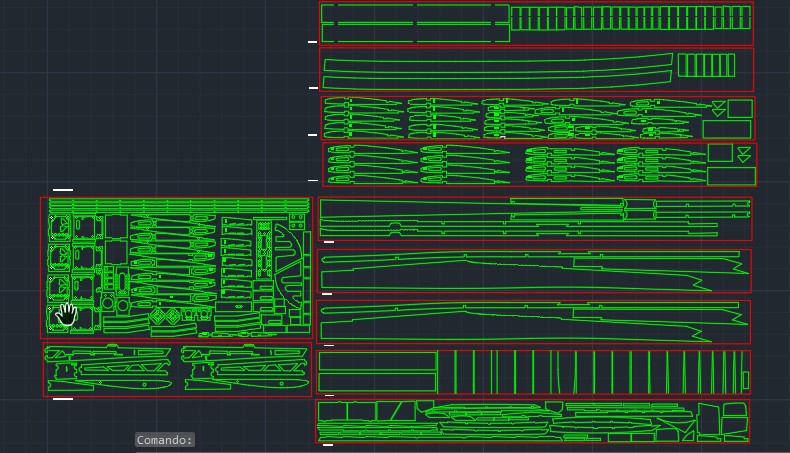Click the upper of the two stacked rectangles beside the vertical strips
Screen dimensions: 790x453
378,361
